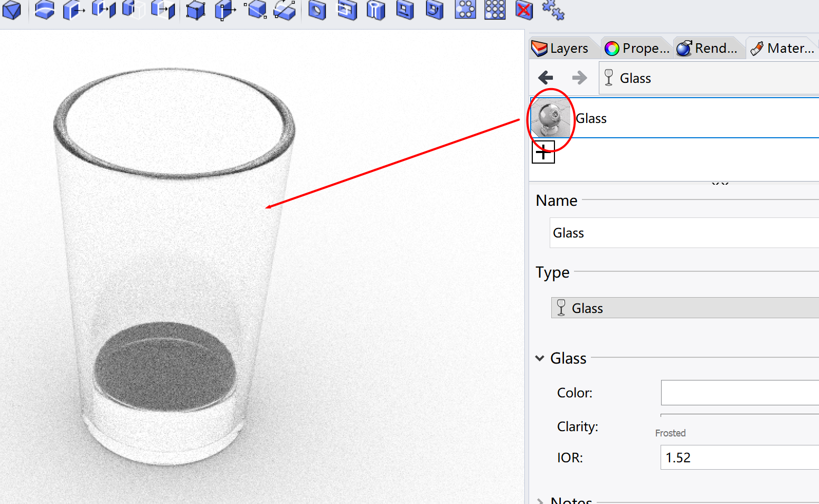Select the Place Hole tool icon

[x=347, y=10]
